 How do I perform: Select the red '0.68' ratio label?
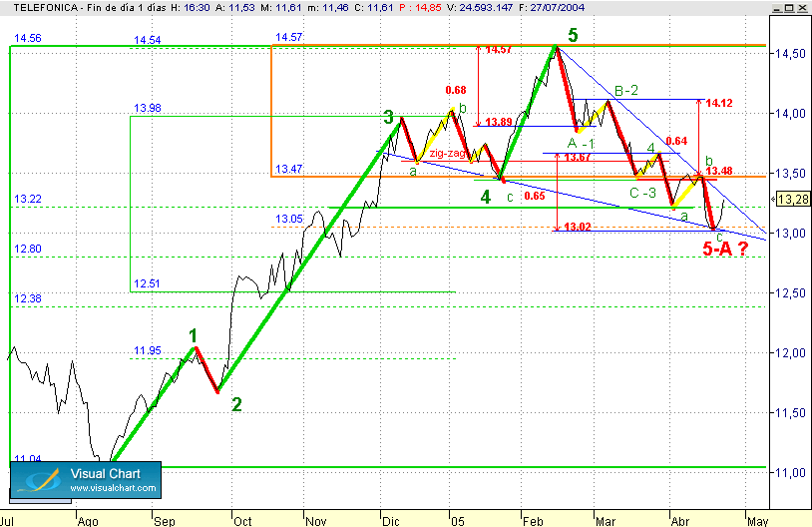(456, 90)
